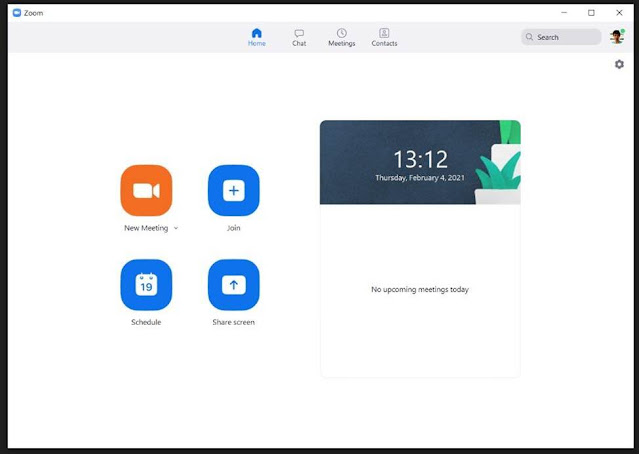
Task: Switch to the Home tab
Action: 257,37
